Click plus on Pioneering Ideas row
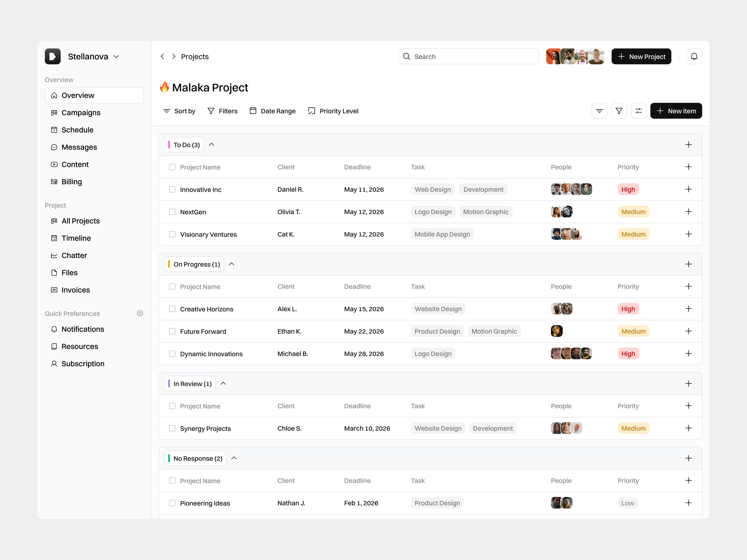This screenshot has width=747, height=560. (x=688, y=503)
